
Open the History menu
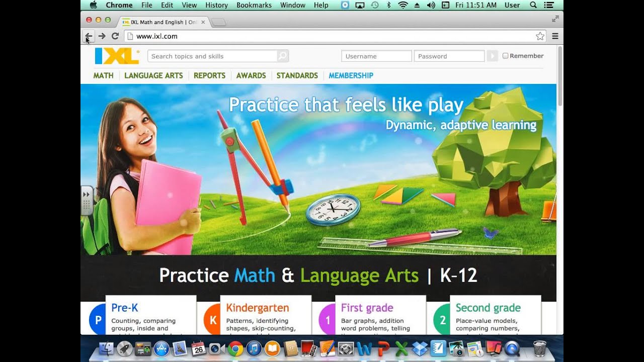point(217,5)
